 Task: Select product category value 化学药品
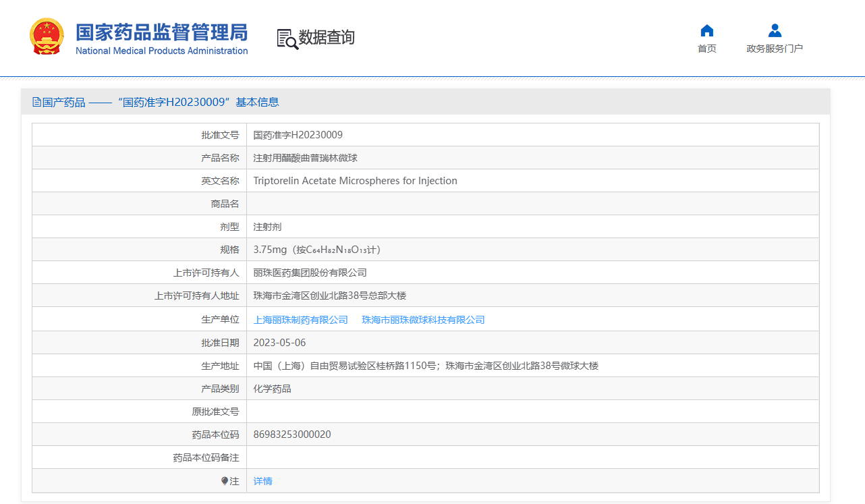(273, 389)
